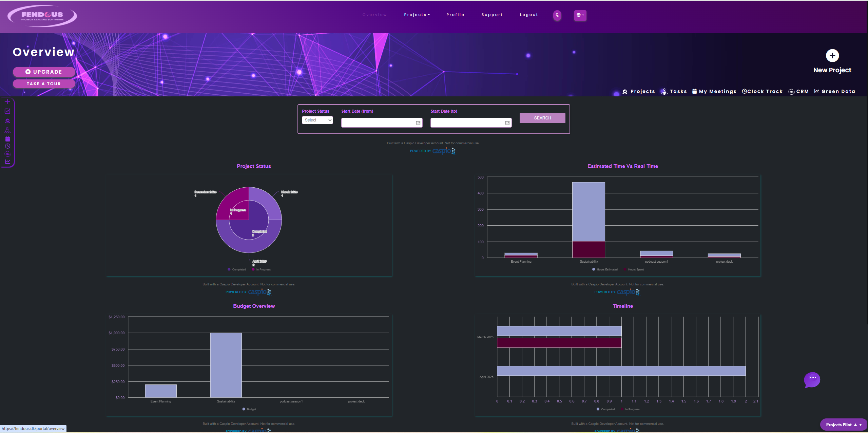Click the Tasks icon near the banner
Image resolution: width=868 pixels, height=433 pixels.
point(664,91)
